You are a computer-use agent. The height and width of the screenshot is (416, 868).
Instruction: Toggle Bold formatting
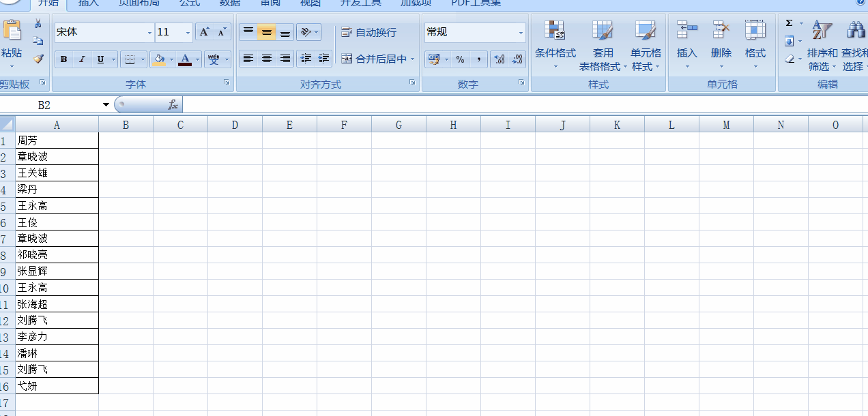pyautogui.click(x=63, y=60)
